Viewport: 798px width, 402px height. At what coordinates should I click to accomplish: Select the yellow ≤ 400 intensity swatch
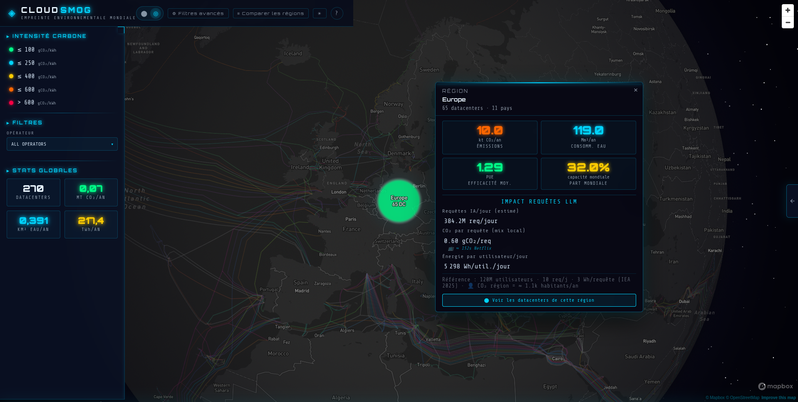(x=12, y=76)
